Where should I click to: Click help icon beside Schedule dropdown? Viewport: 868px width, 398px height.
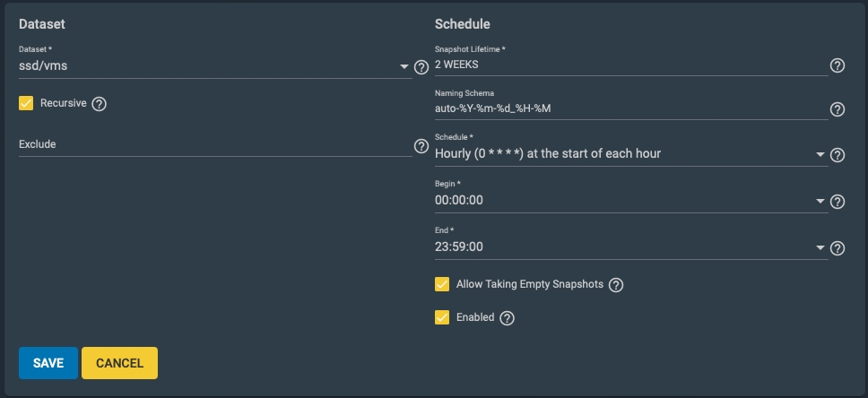click(x=838, y=155)
